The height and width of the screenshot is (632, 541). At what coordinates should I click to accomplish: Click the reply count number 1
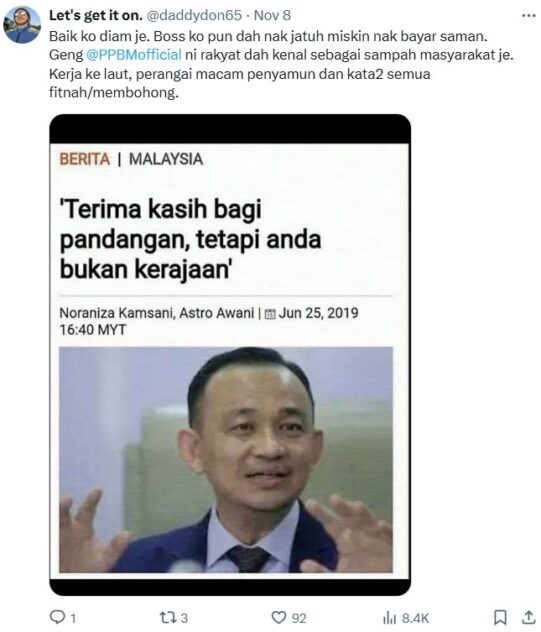(73, 618)
